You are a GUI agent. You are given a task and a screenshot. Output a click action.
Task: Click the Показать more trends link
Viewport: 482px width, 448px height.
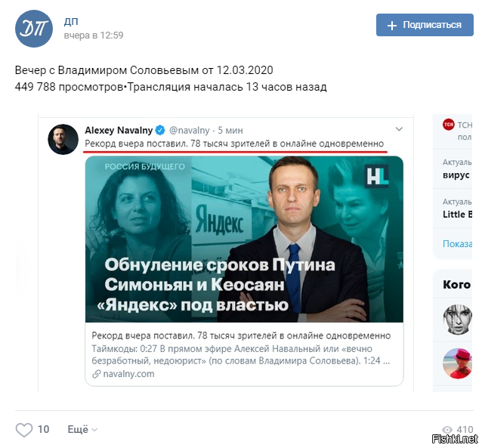[x=457, y=244]
